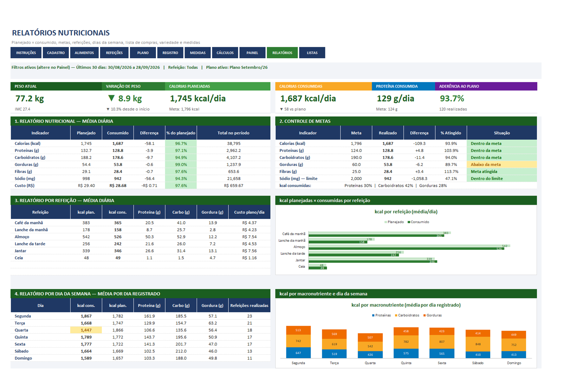This screenshot has height=392, width=571.
Task: Select the Carboidratos legend entry in macronutrient chart
Action: pyautogui.click(x=407, y=315)
